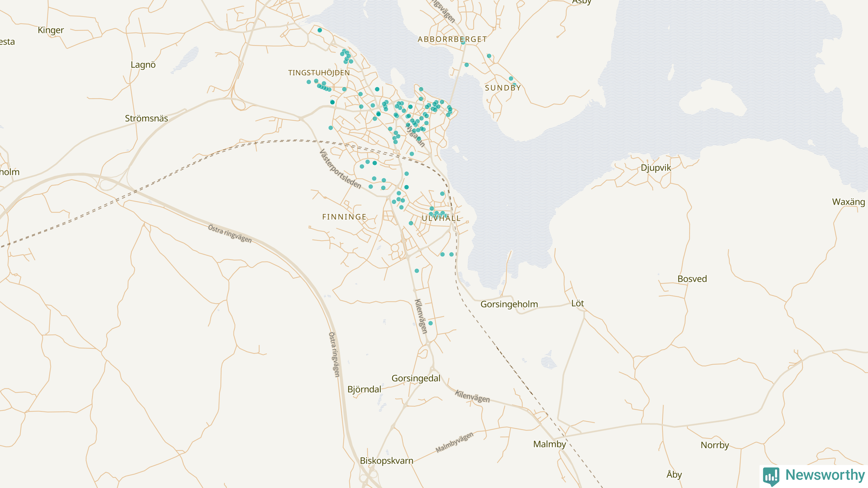
Task: Click the lone teal dot west of Västerportsleden
Action: (331, 128)
